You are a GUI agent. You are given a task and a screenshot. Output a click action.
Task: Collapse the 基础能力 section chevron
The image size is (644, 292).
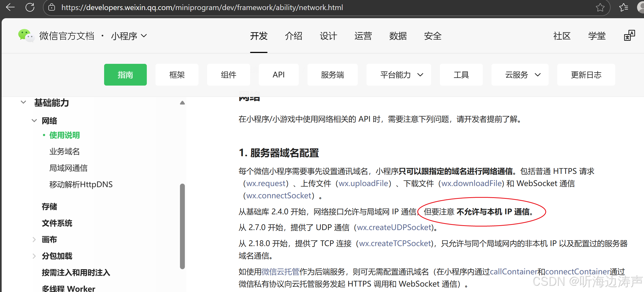(x=23, y=102)
